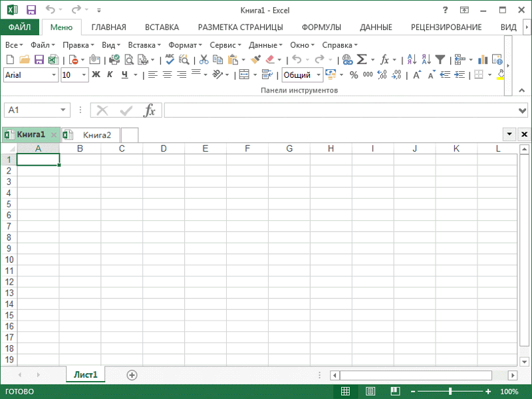This screenshot has width=532, height=399.
Task: Activate the format painter brush
Action: tap(255, 60)
